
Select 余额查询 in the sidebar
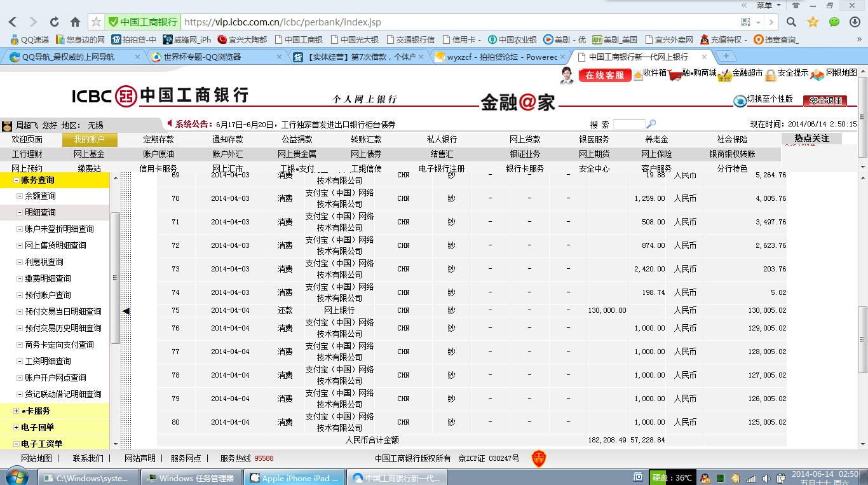coord(40,196)
